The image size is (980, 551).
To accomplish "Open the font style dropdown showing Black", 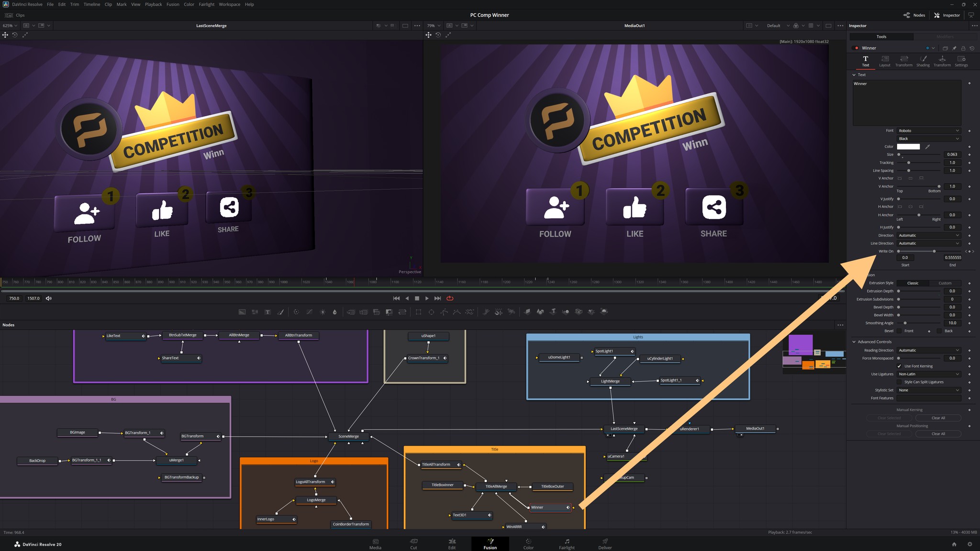I will pyautogui.click(x=929, y=139).
